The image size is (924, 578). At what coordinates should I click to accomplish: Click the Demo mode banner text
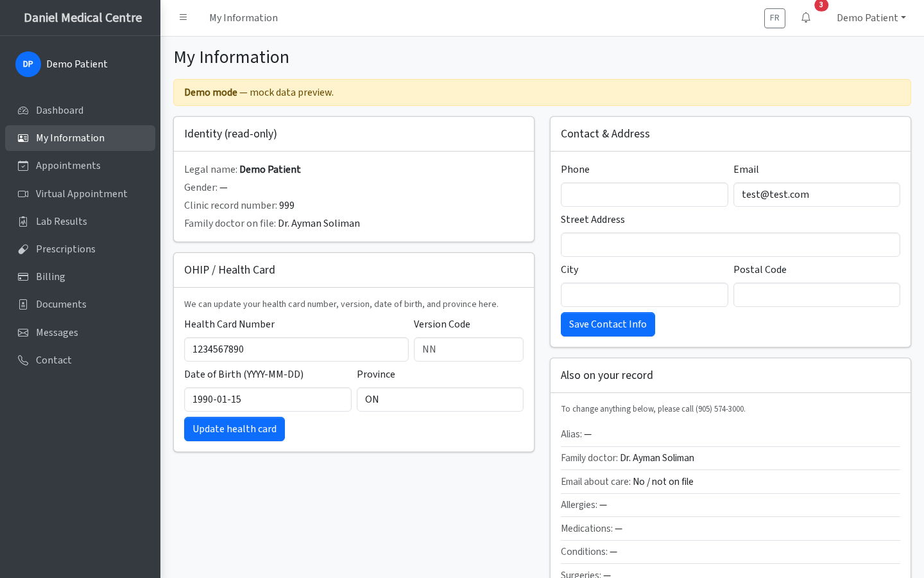pyautogui.click(x=259, y=92)
